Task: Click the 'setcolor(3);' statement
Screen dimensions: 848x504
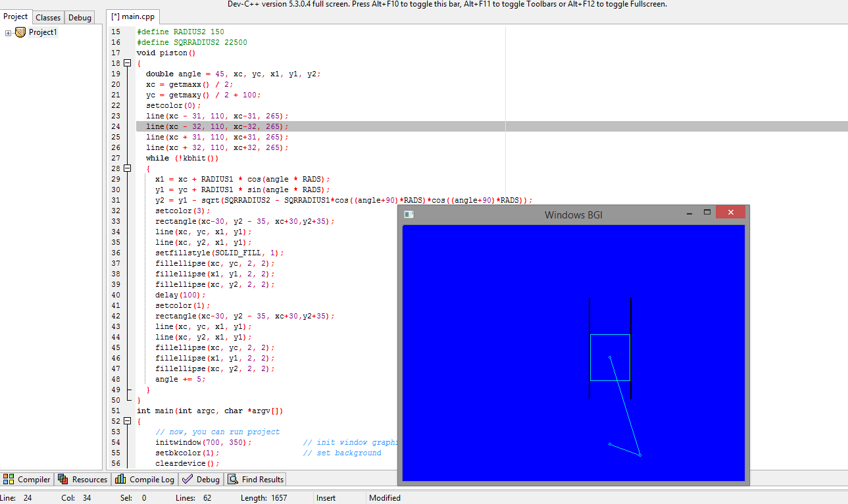Action: click(x=183, y=211)
